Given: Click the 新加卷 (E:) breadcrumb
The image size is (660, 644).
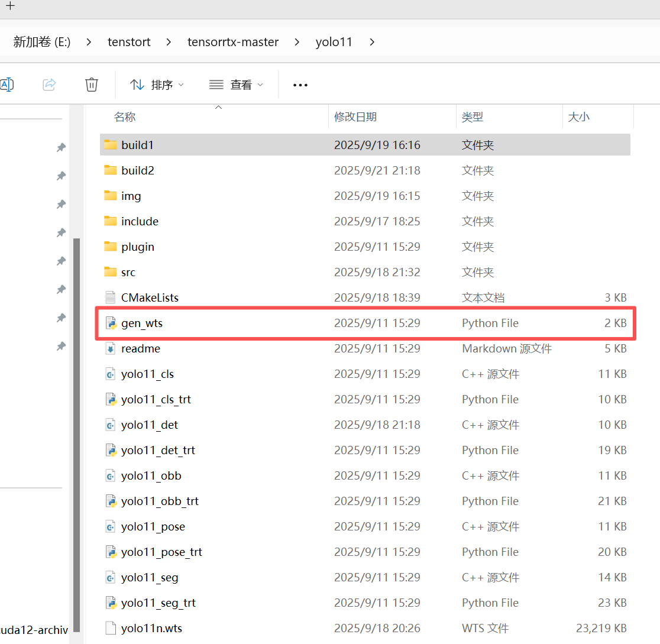Looking at the screenshot, I should point(41,42).
